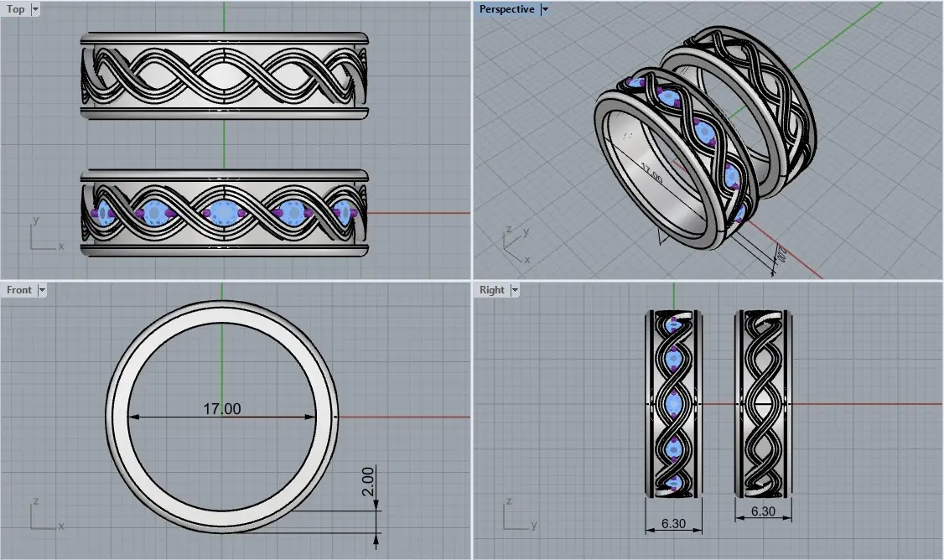Viewport: 944px width, 560px height.
Task: Open the Front viewport dropdown arrow
Action: pyautogui.click(x=42, y=289)
